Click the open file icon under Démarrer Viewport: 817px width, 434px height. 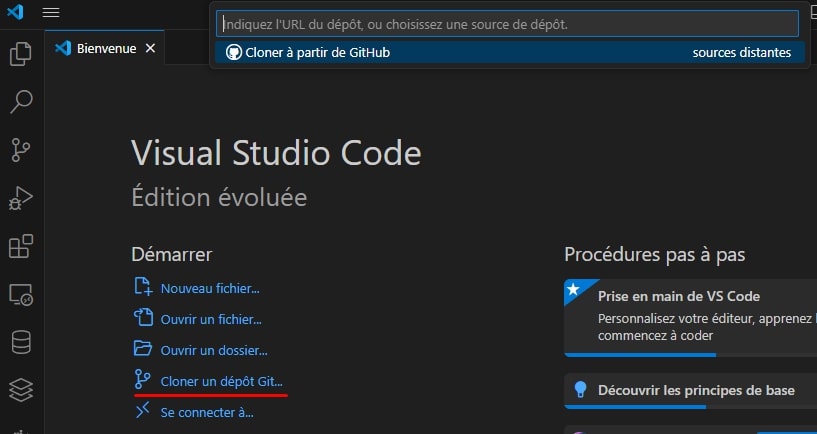[143, 317]
